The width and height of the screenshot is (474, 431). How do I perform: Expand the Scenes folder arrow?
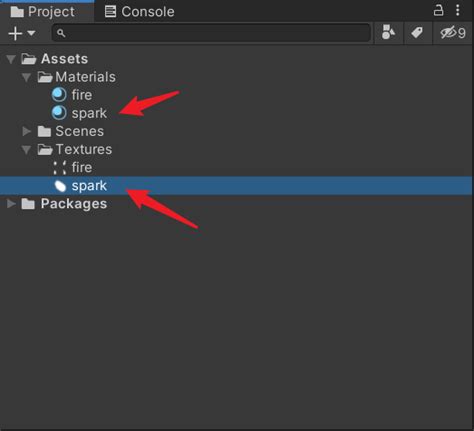coord(26,131)
